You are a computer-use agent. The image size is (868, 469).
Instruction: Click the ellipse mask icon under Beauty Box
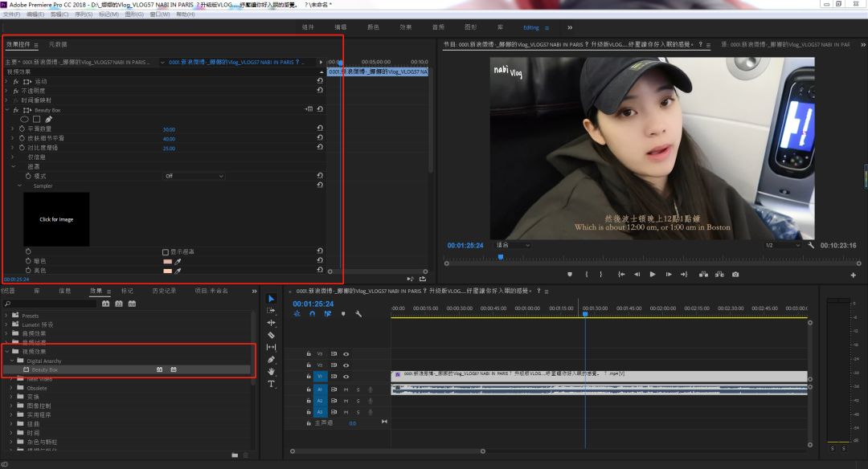24,120
